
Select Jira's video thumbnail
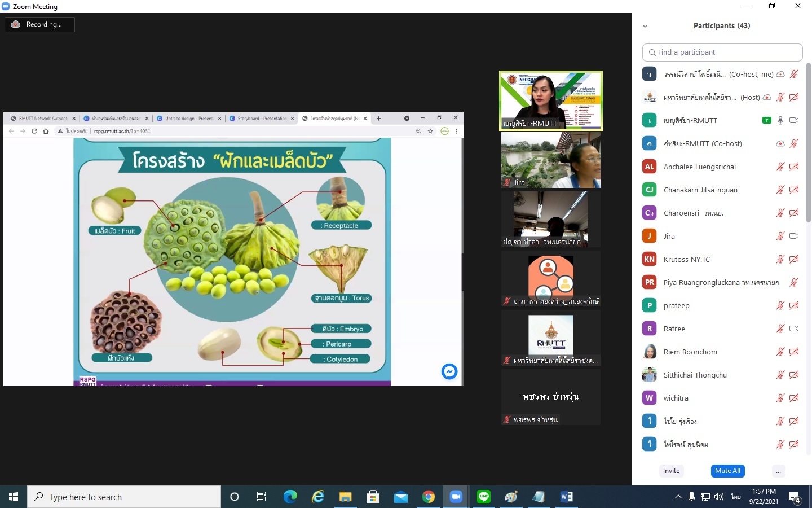[x=551, y=160]
